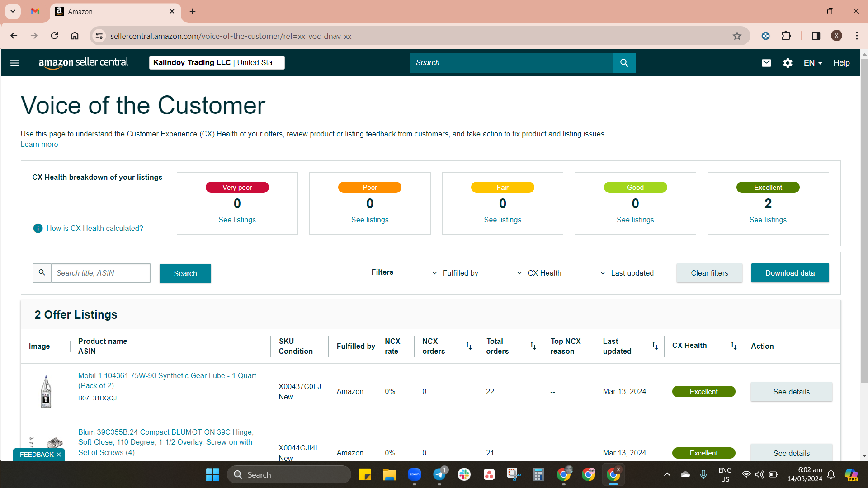Image resolution: width=868 pixels, height=488 pixels.
Task: See details for Blum Compact Hinge listing
Action: point(791,453)
